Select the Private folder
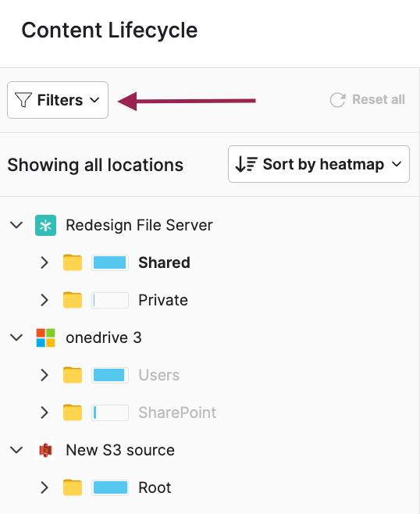The image size is (420, 514). [163, 300]
